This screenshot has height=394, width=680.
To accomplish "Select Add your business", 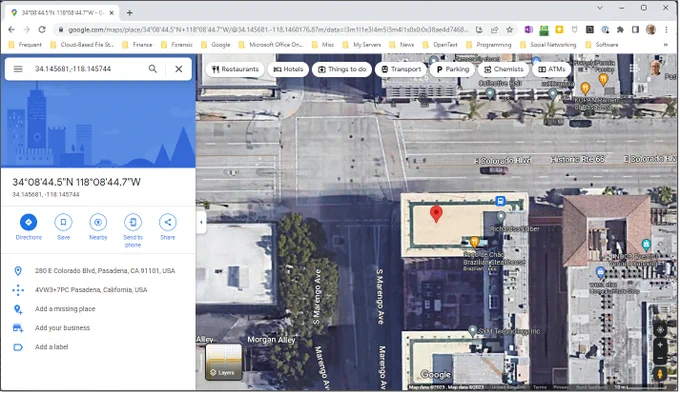I will coord(98,328).
